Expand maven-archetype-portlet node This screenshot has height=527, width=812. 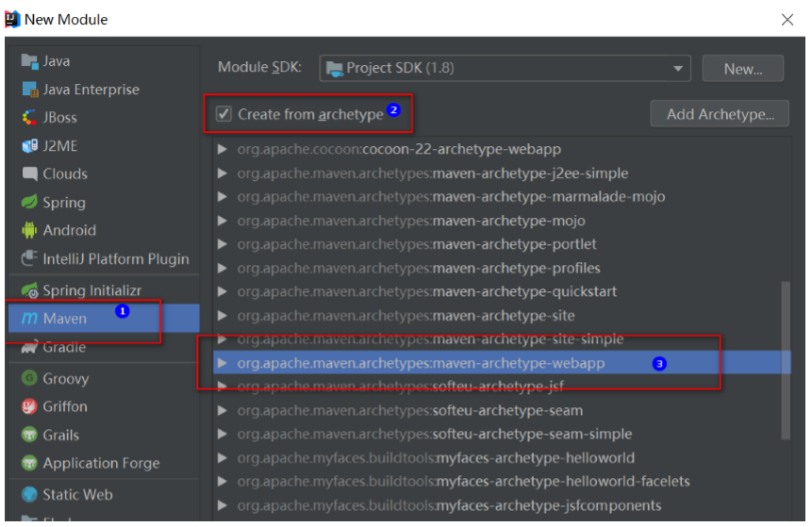[x=223, y=244]
